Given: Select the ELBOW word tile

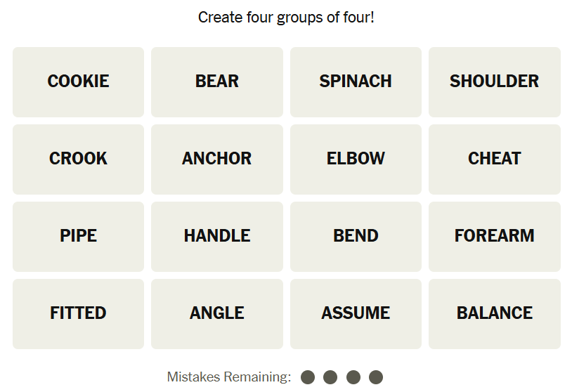Looking at the screenshot, I should [356, 159].
